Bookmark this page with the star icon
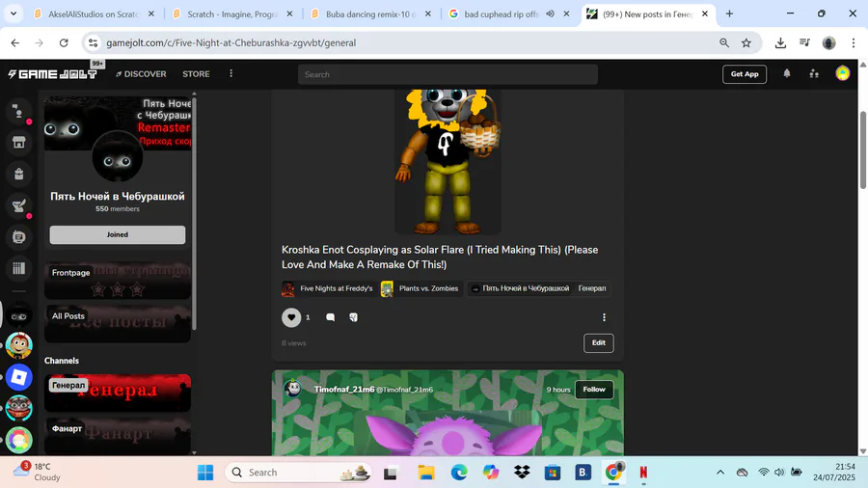Image resolution: width=868 pixels, height=488 pixels. point(746,42)
